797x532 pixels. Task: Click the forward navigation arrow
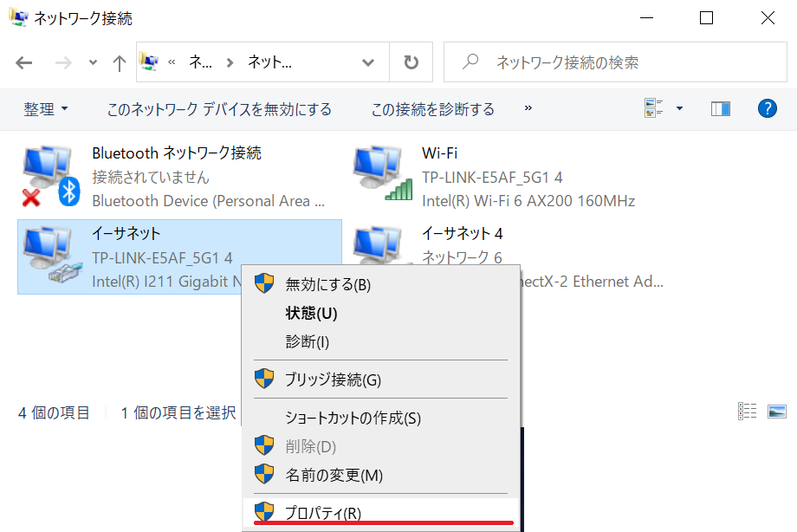63,62
